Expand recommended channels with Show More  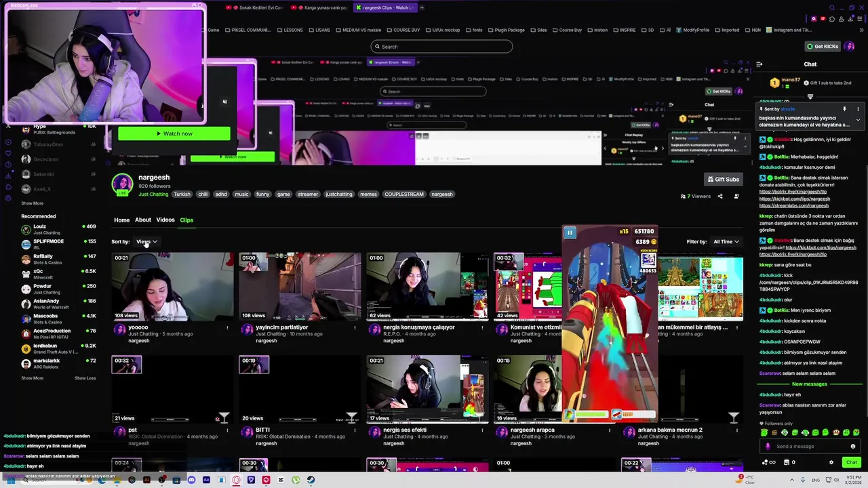click(32, 378)
